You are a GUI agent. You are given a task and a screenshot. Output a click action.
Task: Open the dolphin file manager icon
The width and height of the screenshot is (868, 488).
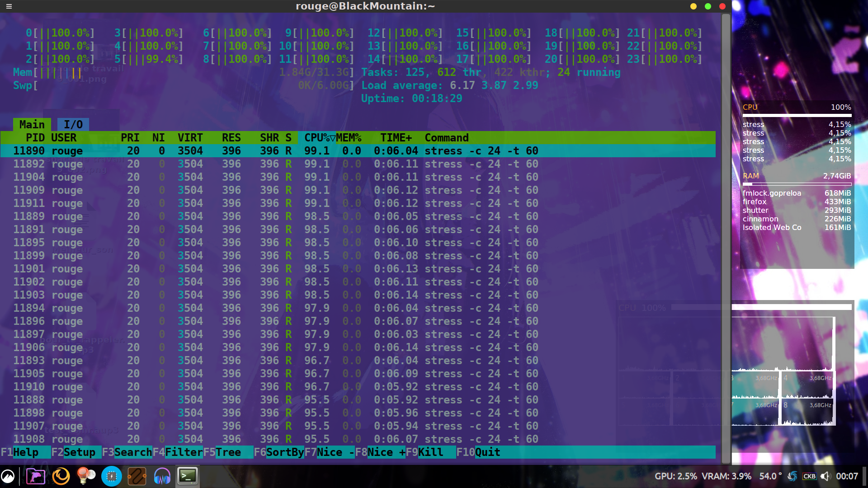pos(35,476)
